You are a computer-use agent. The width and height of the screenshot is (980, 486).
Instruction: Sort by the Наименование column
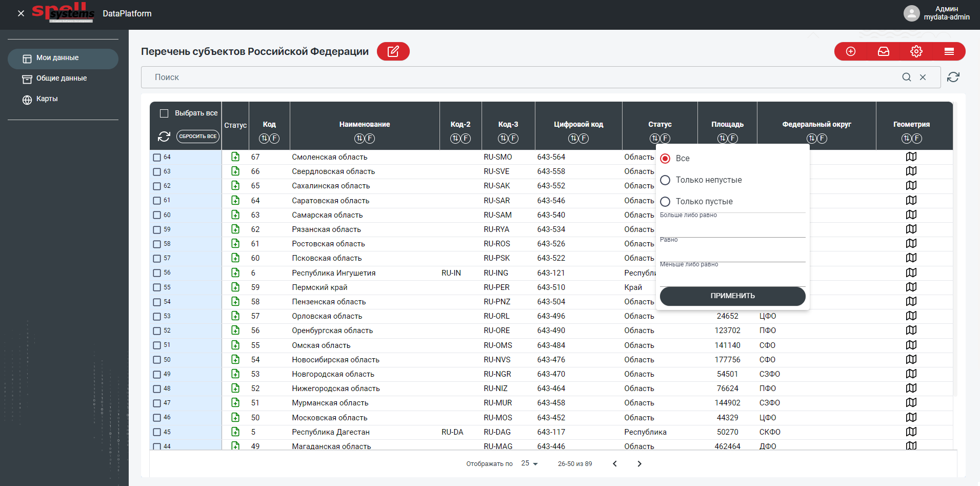pyautogui.click(x=359, y=138)
